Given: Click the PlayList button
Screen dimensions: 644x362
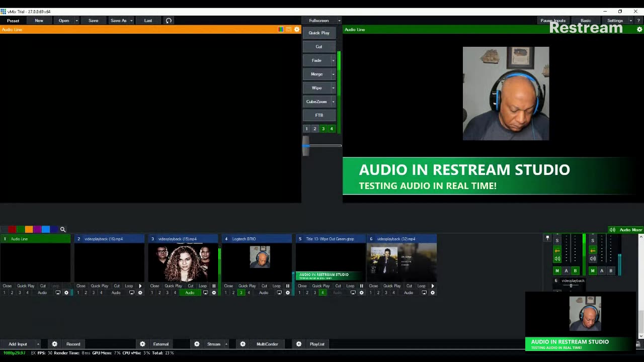Looking at the screenshot, I should [317, 344].
